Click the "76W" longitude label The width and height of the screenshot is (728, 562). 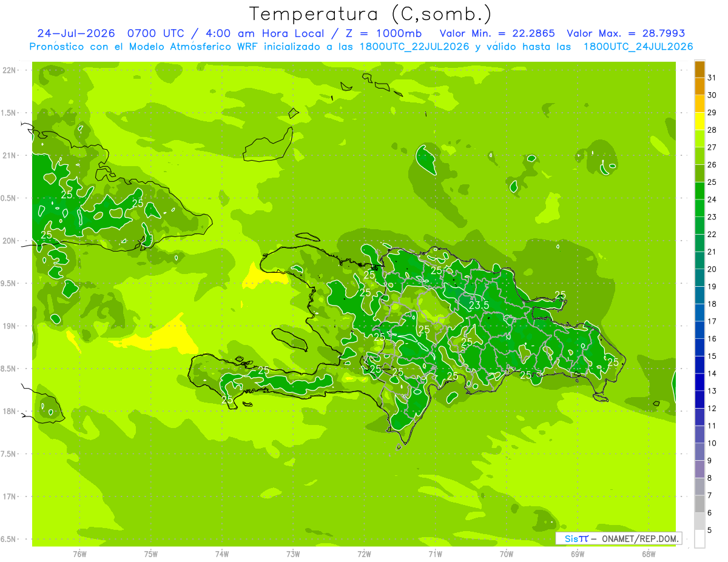coord(79,554)
